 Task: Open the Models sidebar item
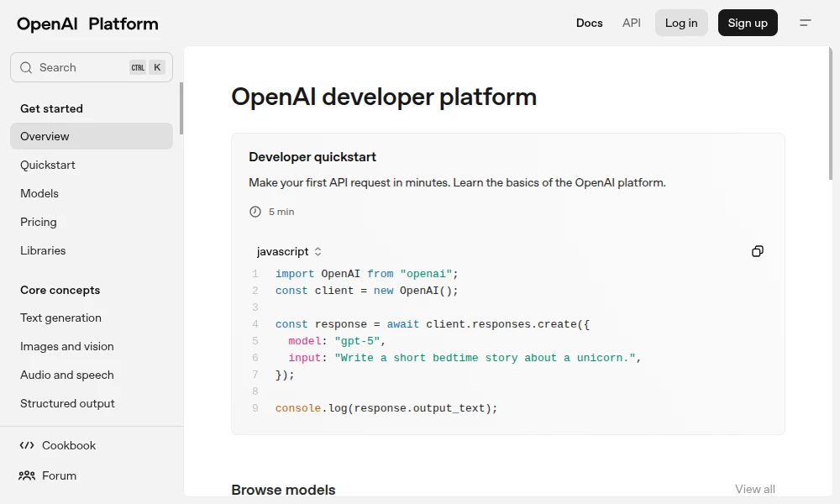point(39,193)
